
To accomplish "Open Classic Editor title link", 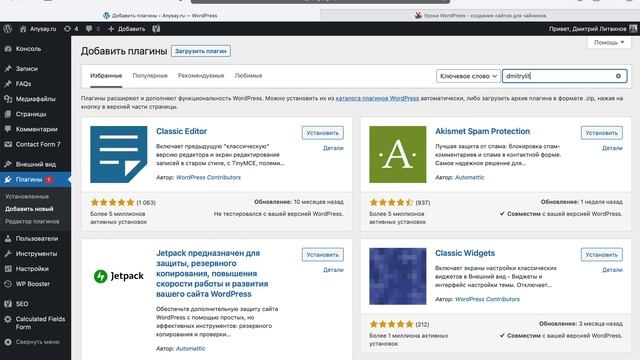I will point(181,131).
